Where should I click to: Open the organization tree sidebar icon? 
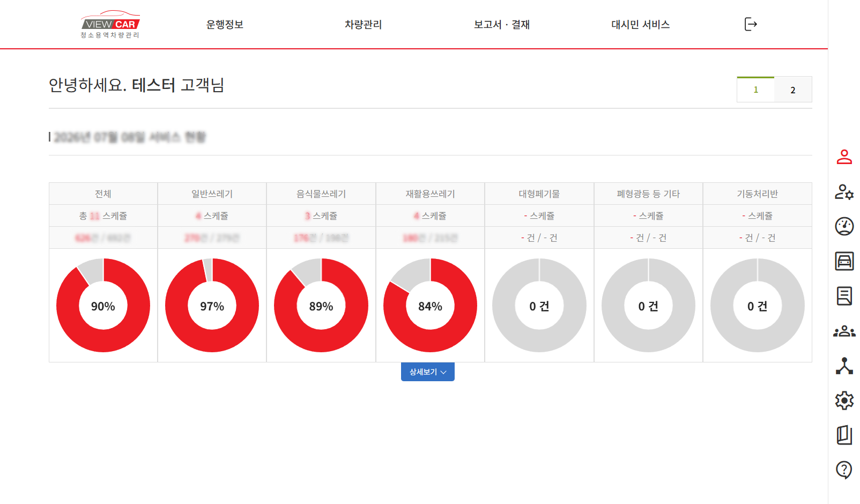844,366
